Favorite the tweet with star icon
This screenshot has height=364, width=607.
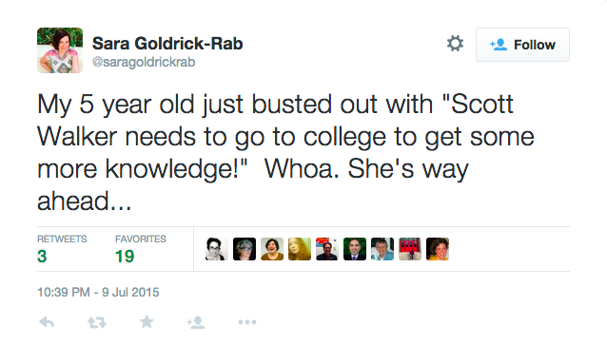coord(147,322)
